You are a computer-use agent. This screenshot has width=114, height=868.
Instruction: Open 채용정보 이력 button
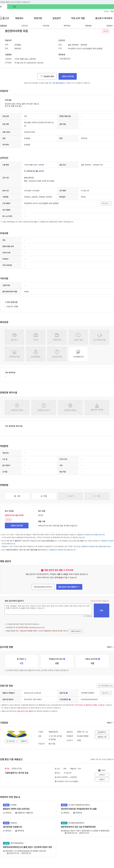102,737
